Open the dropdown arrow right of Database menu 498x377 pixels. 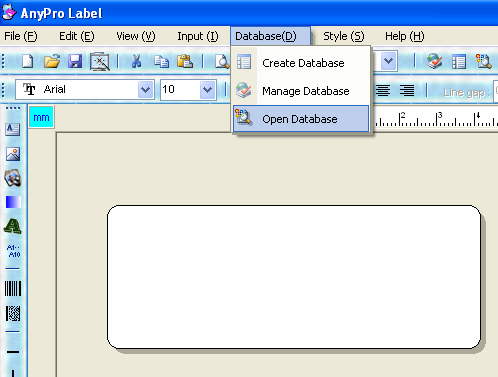tap(388, 61)
